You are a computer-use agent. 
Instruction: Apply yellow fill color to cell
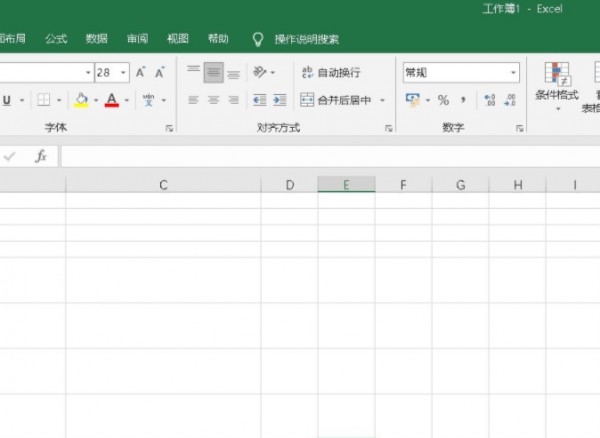point(81,100)
